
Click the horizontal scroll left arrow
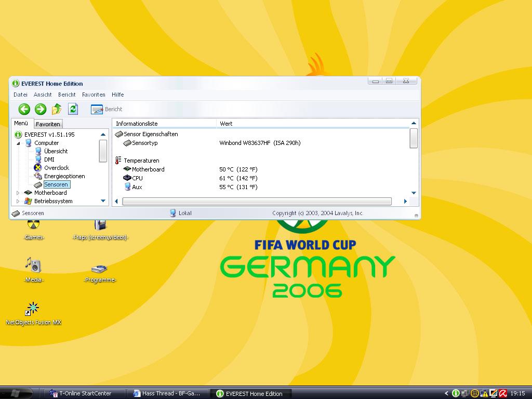point(116,201)
